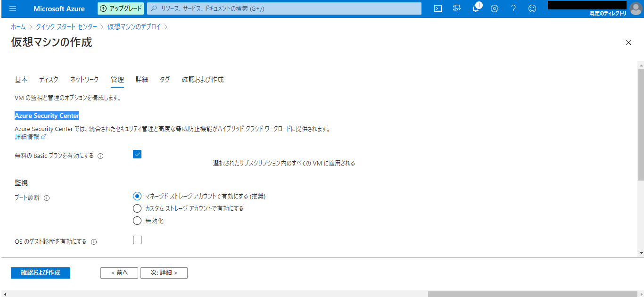Focus the resource search box
Image resolution: width=644 pixels, height=297 pixels.
coord(284,8)
